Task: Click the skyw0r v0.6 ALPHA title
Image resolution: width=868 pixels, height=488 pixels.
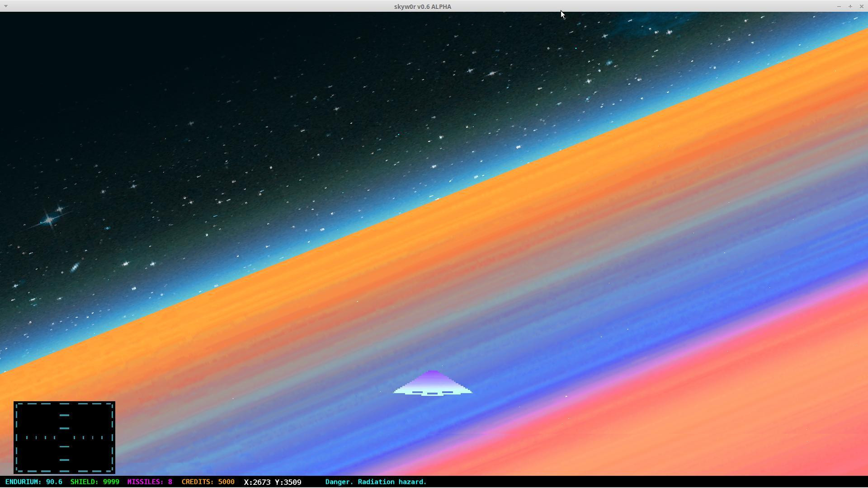Action: tap(423, 6)
